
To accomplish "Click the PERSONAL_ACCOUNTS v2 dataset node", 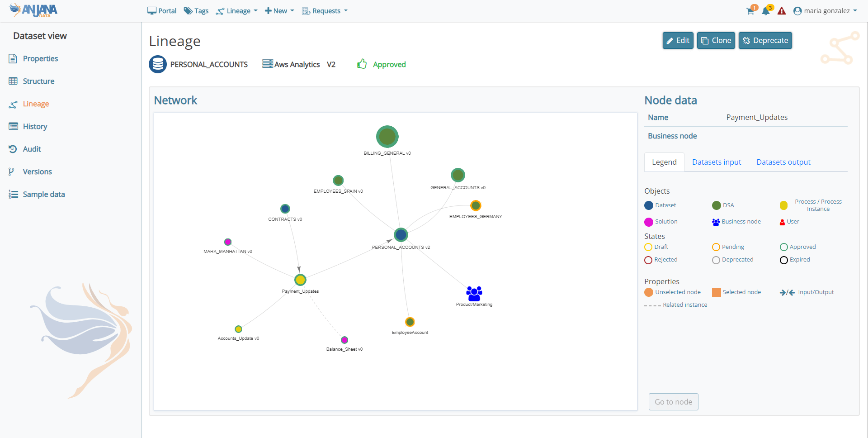I will coord(401,235).
